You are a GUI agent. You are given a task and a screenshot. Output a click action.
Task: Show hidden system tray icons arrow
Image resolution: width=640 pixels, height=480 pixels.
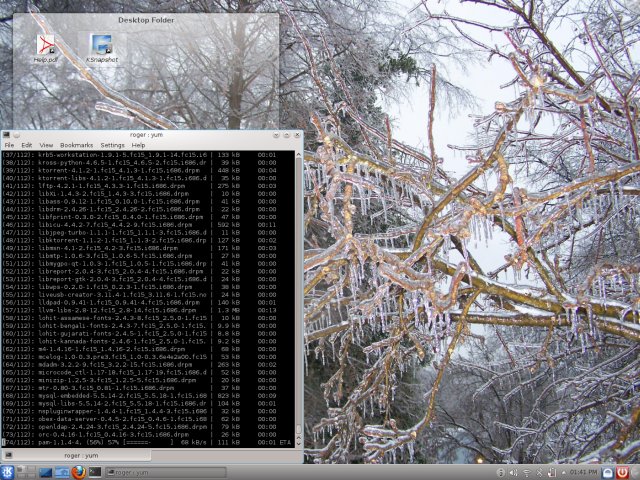coord(564,473)
